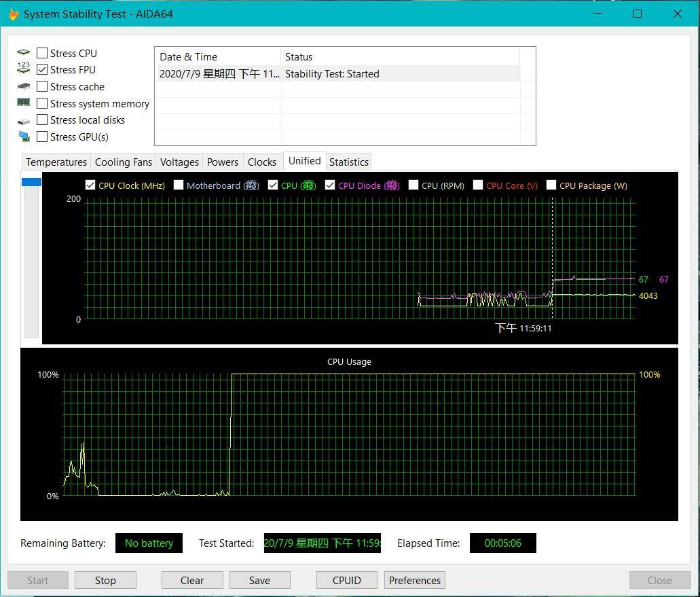The image size is (700, 597).
Task: Click the CPUID button
Action: point(347,580)
